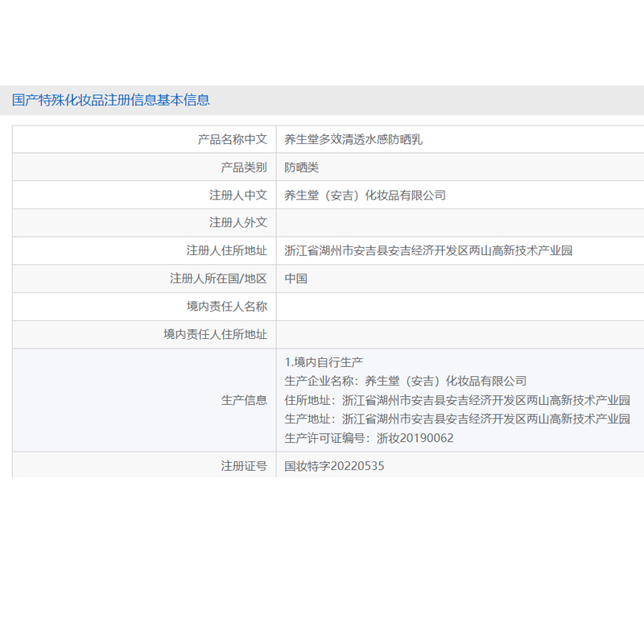Click the 生产信息 row label
The image size is (644, 644).
coord(244,400)
